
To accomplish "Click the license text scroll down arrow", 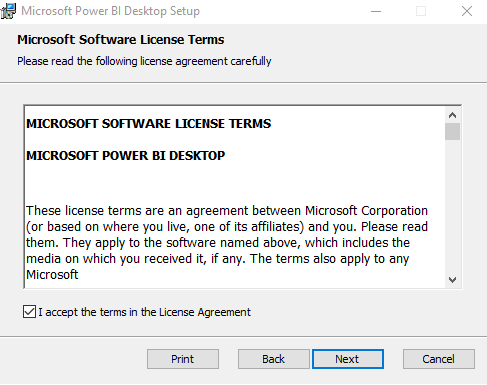I will 452,279.
